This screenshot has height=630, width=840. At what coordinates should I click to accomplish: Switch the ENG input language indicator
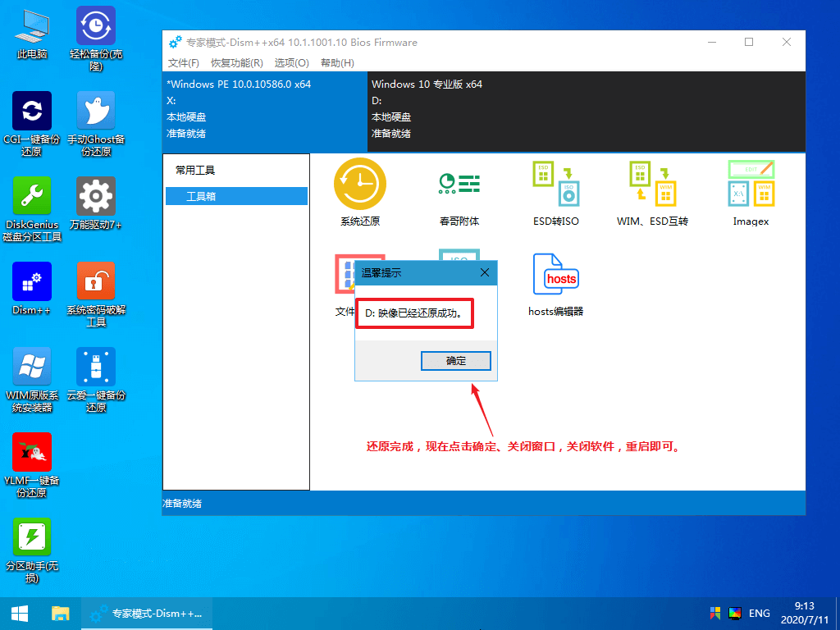[759, 613]
